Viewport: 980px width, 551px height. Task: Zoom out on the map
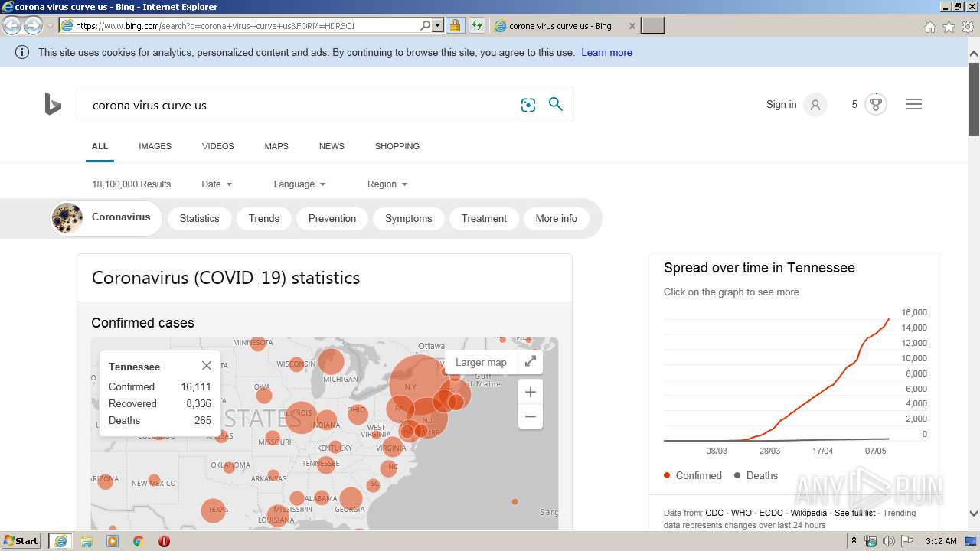[x=530, y=417]
